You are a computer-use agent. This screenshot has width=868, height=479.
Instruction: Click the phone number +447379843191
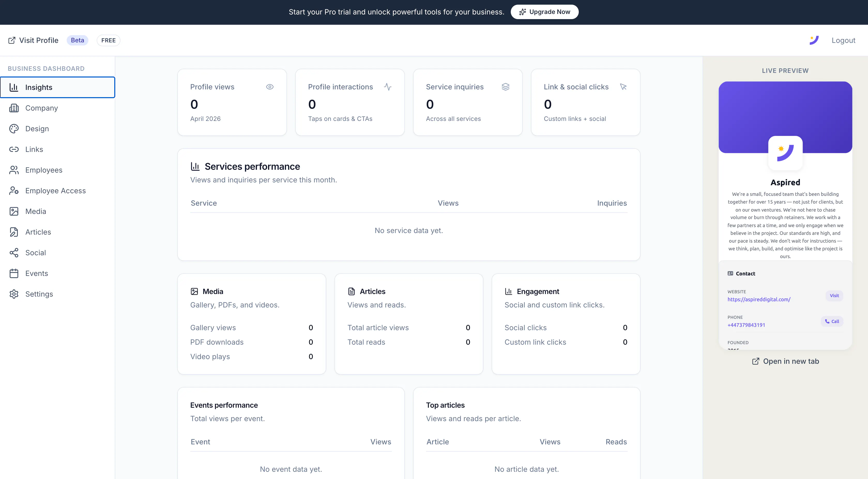coord(746,325)
